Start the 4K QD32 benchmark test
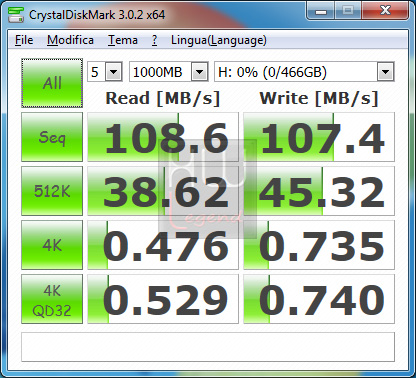This screenshot has width=416, height=378. point(52,299)
